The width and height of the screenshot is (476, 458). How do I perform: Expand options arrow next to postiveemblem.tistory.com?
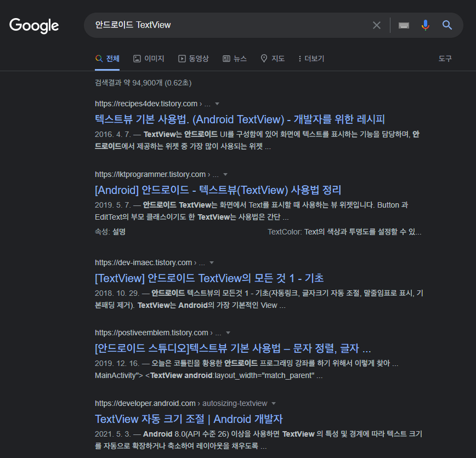point(228,333)
